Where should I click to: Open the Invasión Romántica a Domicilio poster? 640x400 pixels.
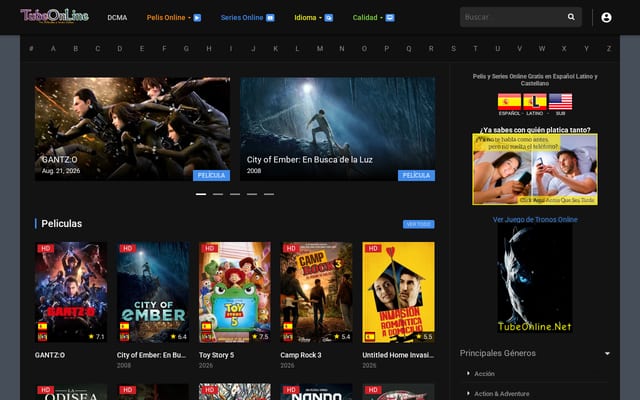click(x=398, y=292)
